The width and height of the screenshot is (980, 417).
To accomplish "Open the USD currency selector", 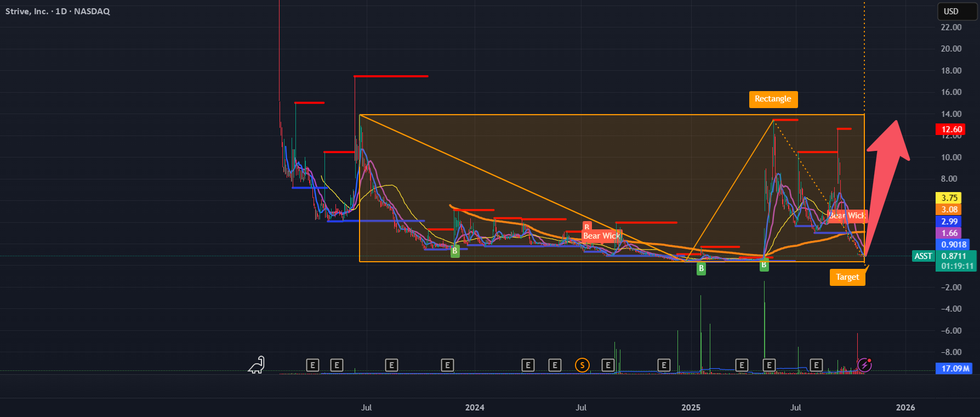I will tap(957, 11).
